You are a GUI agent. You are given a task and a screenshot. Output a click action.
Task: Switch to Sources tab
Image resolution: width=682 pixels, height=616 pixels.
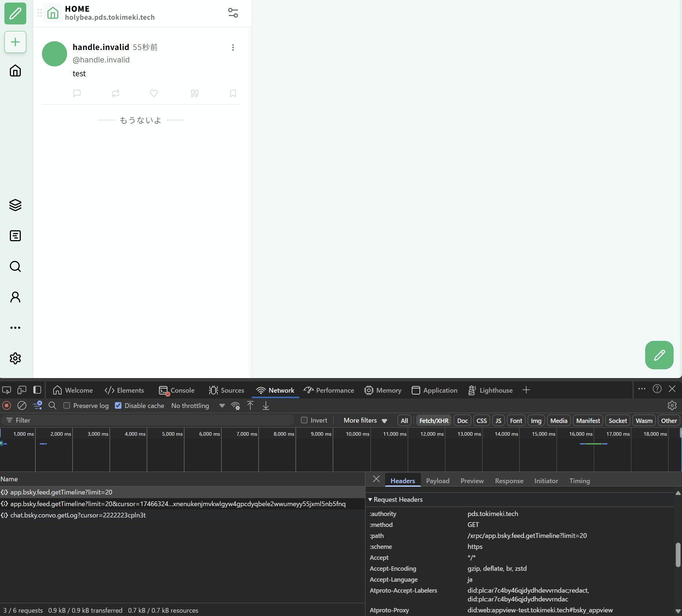(226, 390)
